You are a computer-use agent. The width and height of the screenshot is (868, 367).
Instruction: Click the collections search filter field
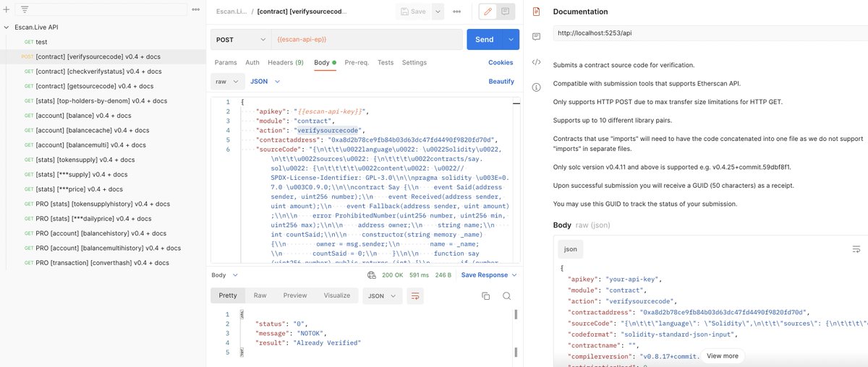tap(100, 10)
